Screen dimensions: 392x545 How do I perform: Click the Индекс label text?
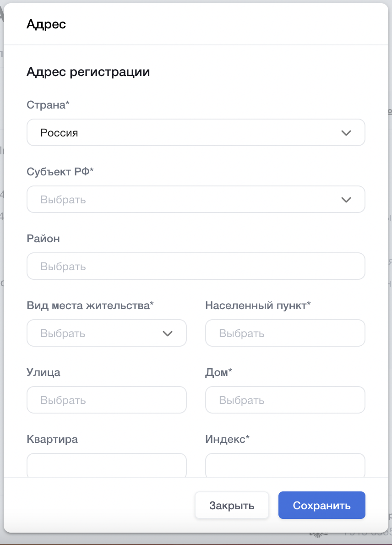click(x=227, y=439)
